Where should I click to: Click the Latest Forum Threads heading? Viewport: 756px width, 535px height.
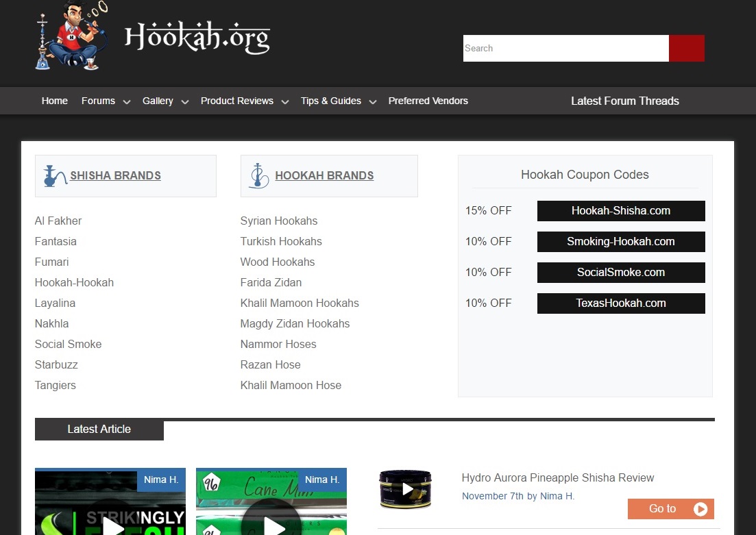(x=625, y=101)
